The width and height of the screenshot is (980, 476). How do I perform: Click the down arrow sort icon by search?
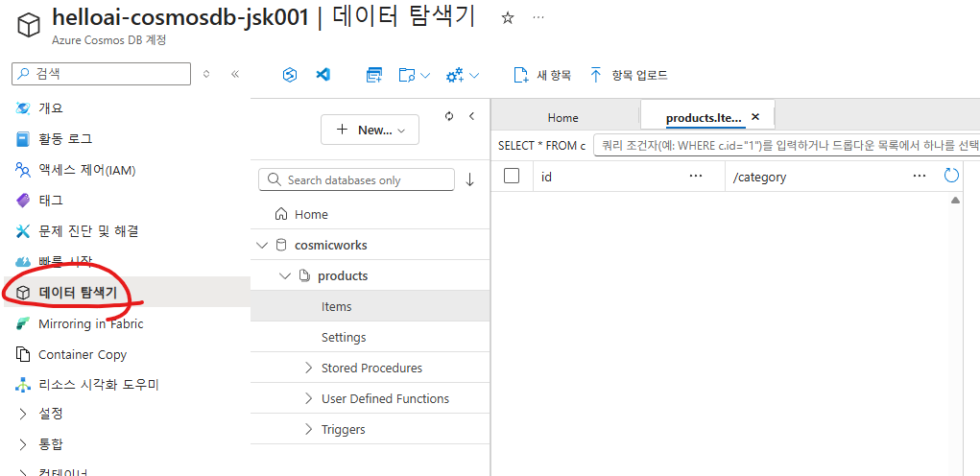[x=470, y=179]
